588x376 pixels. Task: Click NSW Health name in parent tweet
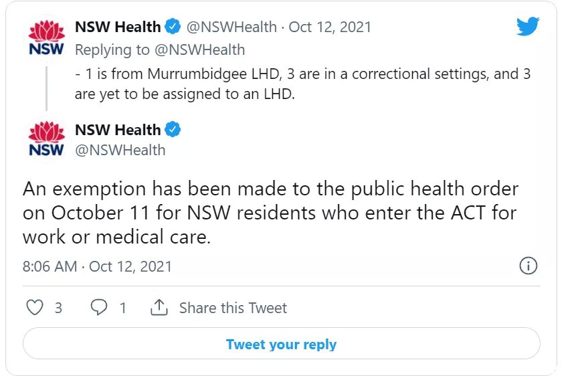coord(118,27)
